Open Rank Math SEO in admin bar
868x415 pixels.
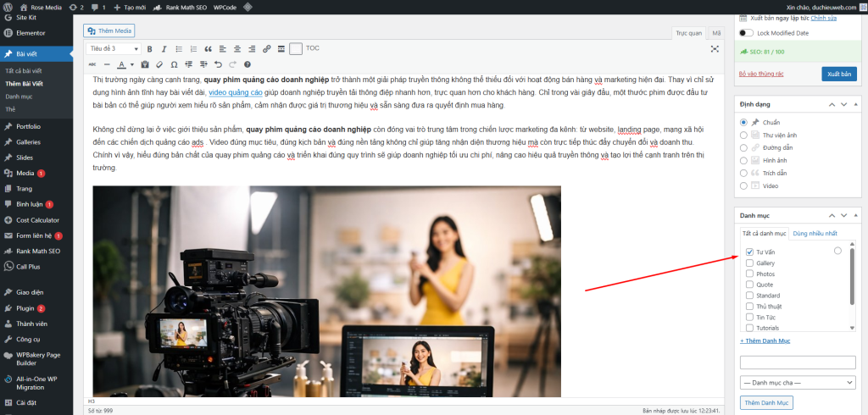tap(181, 8)
